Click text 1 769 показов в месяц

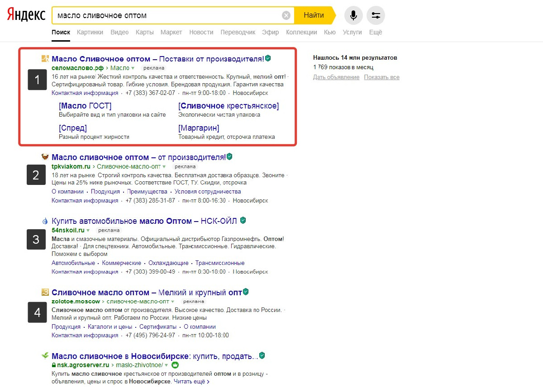pyautogui.click(x=343, y=67)
